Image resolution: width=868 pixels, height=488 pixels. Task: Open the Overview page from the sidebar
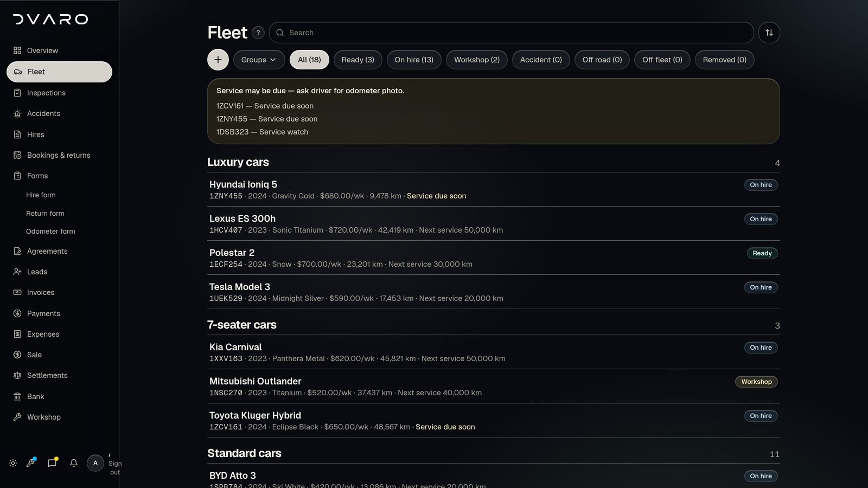click(x=59, y=50)
